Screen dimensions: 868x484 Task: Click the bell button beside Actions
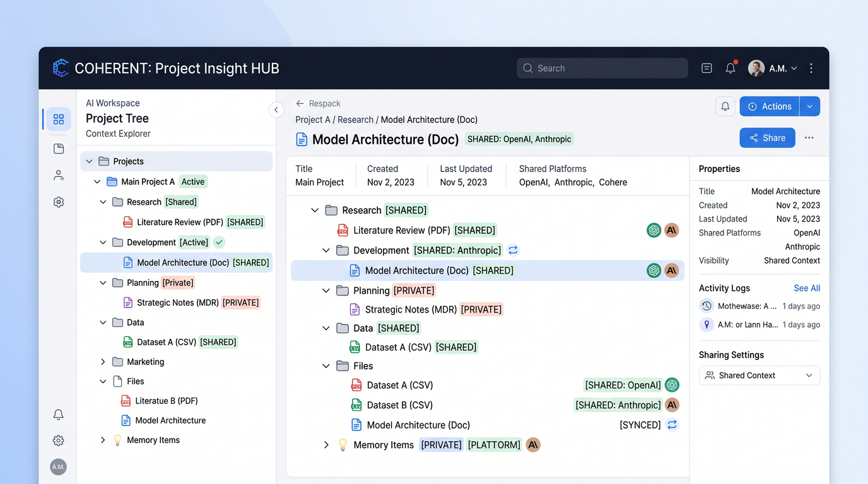tap(725, 107)
